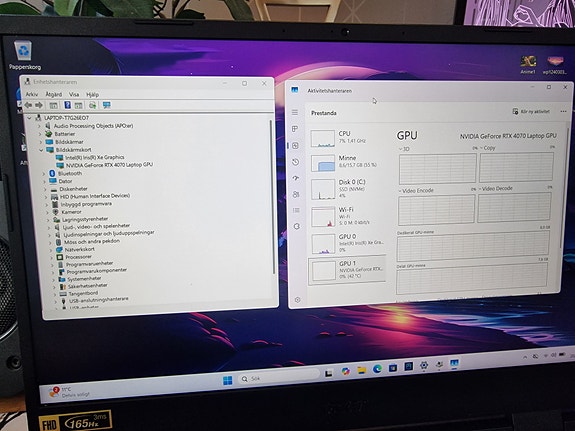Open Task Manager settings gear icon
The width and height of the screenshot is (575, 431).
[x=297, y=300]
